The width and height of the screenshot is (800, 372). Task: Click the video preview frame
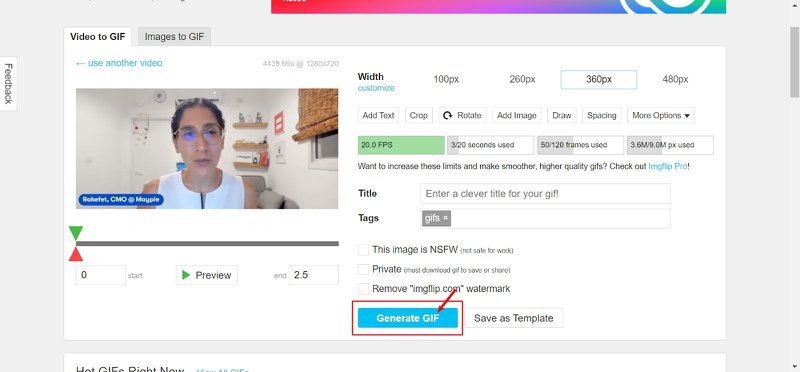tap(207, 148)
